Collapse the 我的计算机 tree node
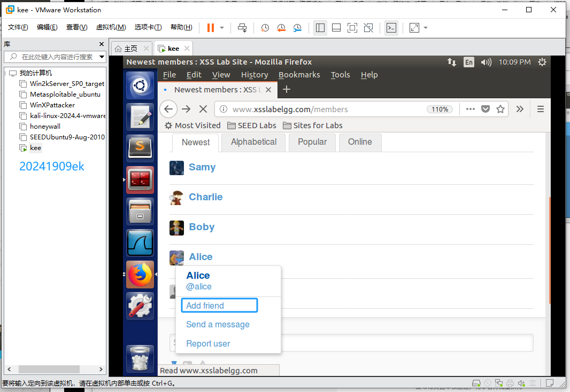The image size is (570, 392). pos(6,73)
